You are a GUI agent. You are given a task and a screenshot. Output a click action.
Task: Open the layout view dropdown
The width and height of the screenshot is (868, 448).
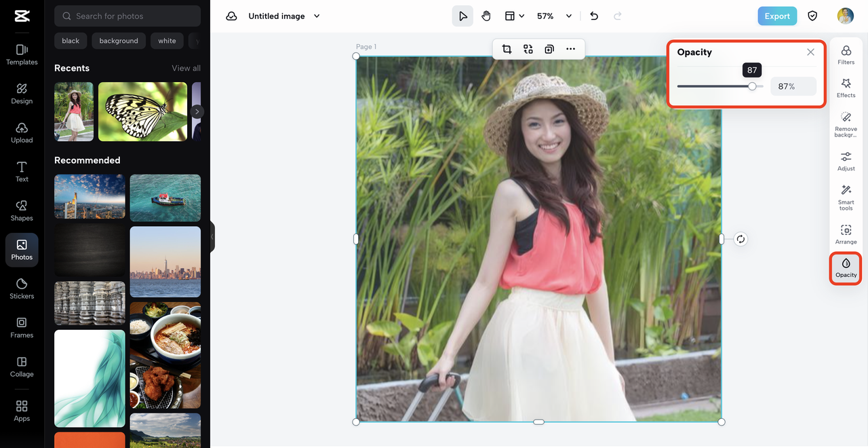click(x=514, y=16)
